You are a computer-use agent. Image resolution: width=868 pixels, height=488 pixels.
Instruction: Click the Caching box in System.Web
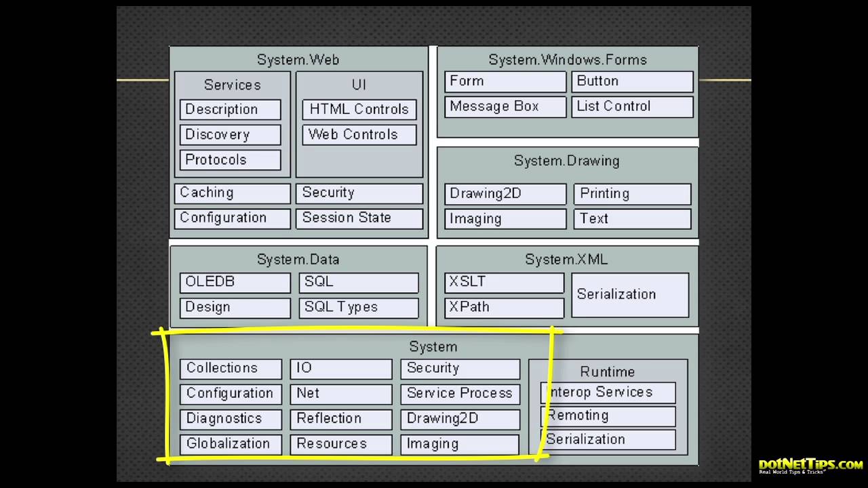point(233,193)
